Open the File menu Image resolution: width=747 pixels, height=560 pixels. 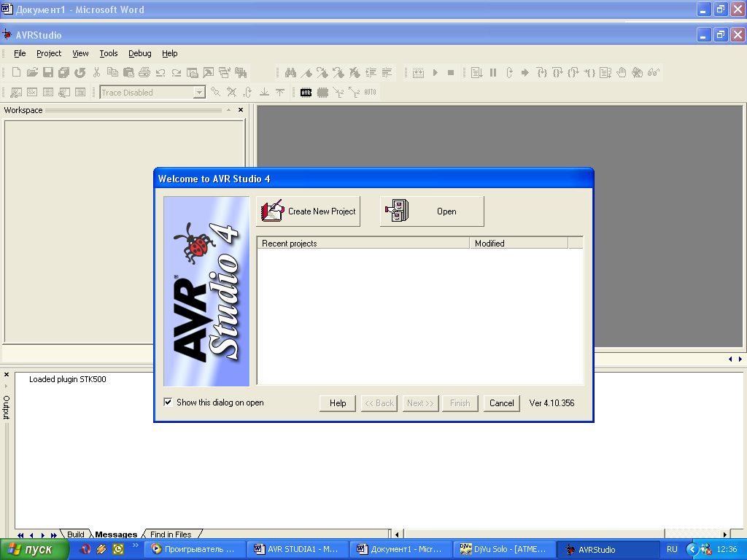pos(20,53)
